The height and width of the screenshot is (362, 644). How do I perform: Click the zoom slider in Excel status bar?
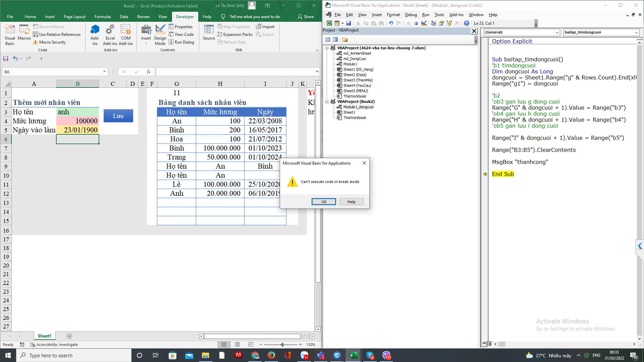(282, 345)
